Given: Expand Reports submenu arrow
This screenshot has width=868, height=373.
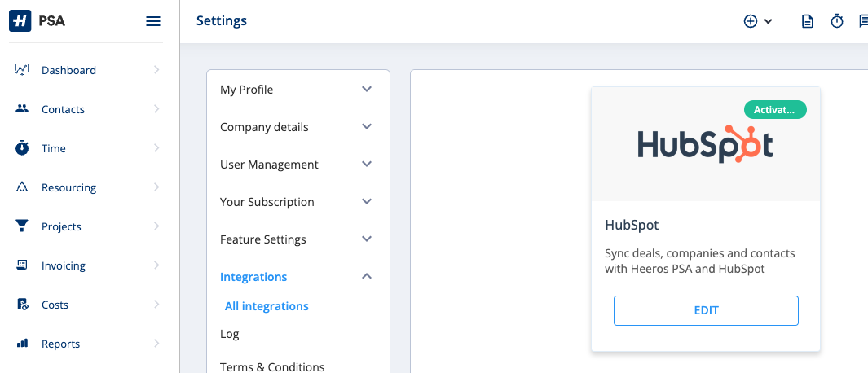Looking at the screenshot, I should (156, 344).
